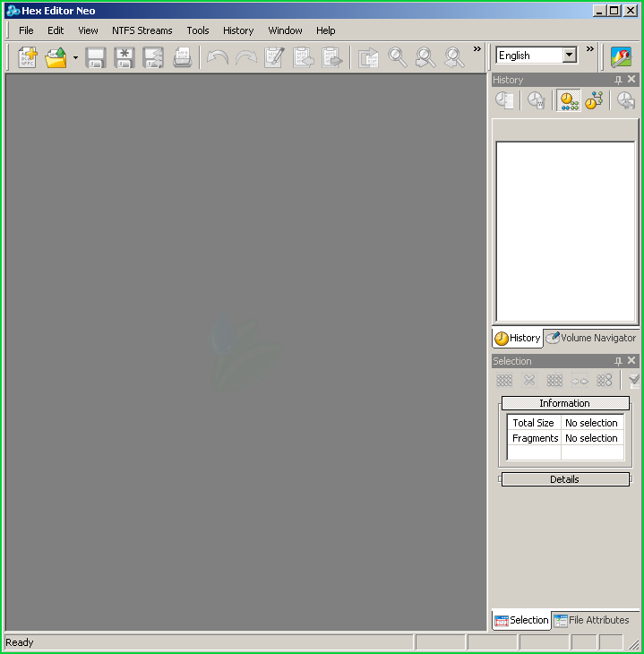Click the clipboard with pencil icon
Viewport: 644px width, 654px height.
275,57
